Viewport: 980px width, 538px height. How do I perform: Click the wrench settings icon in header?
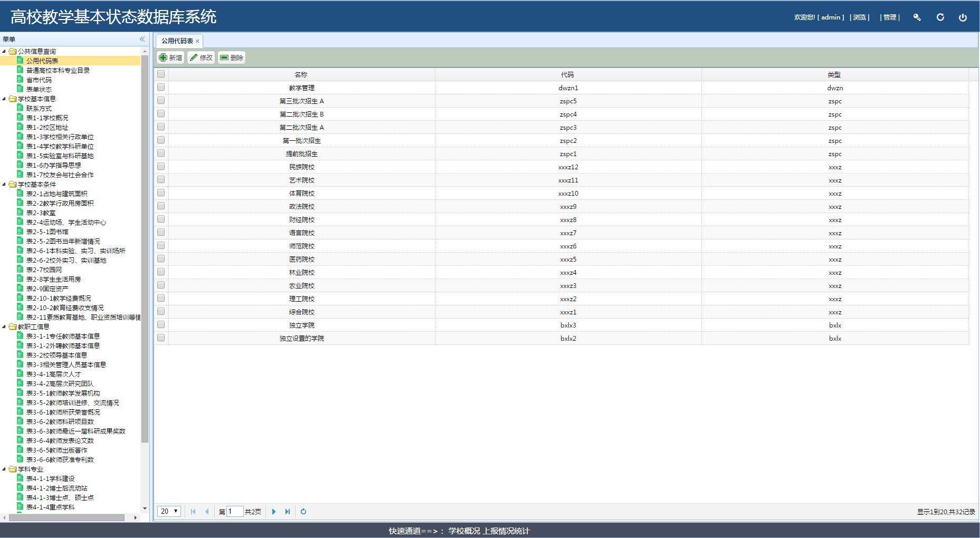(917, 17)
